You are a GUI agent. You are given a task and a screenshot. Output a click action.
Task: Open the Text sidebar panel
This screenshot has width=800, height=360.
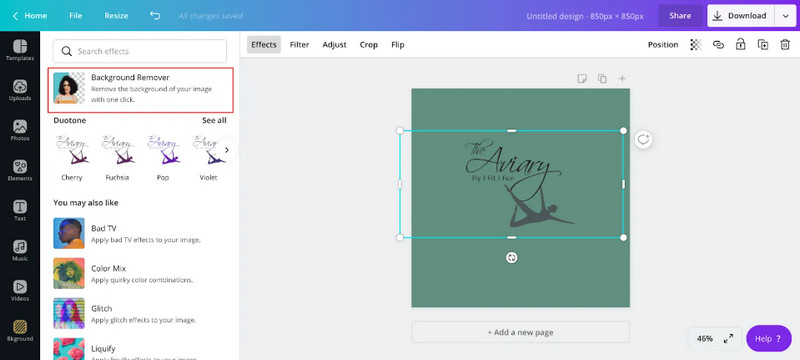pos(20,211)
